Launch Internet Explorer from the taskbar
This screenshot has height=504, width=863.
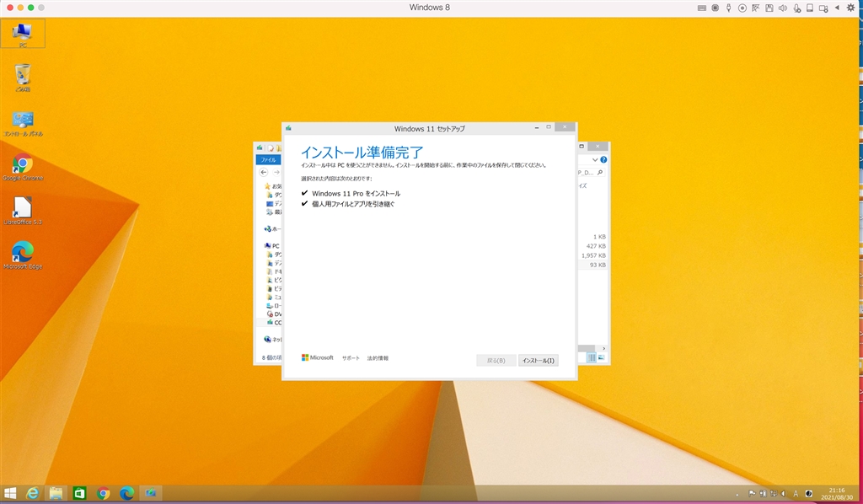(x=33, y=494)
